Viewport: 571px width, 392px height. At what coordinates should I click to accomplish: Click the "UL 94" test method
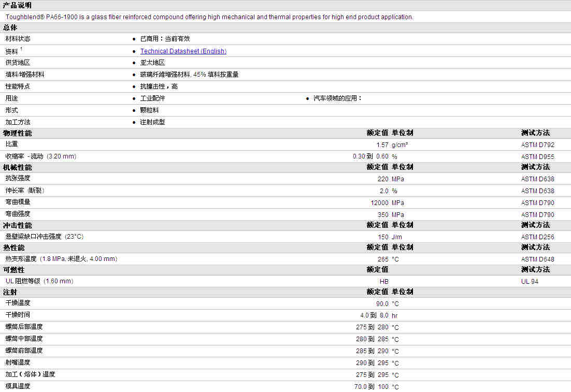530,282
